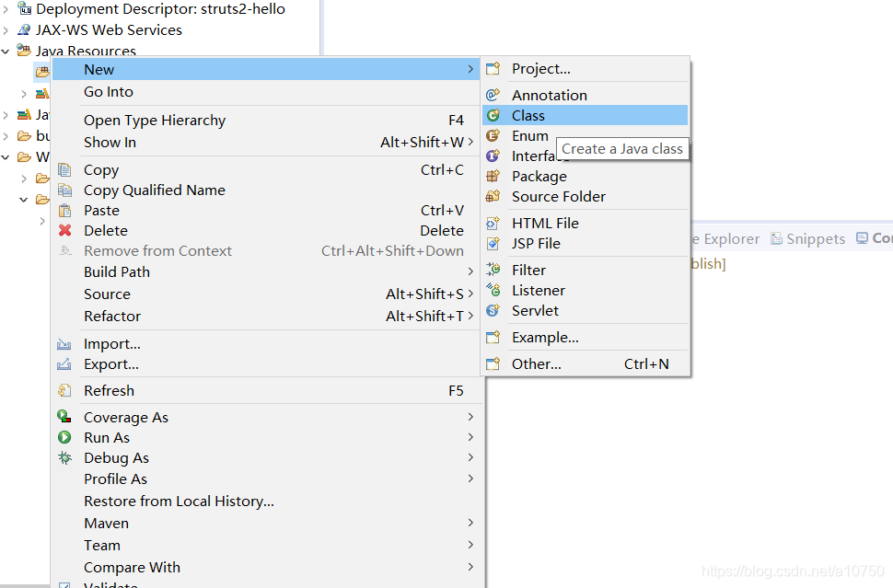The height and width of the screenshot is (588, 893).
Task: Click the Enum icon in the submenu
Action: point(493,135)
